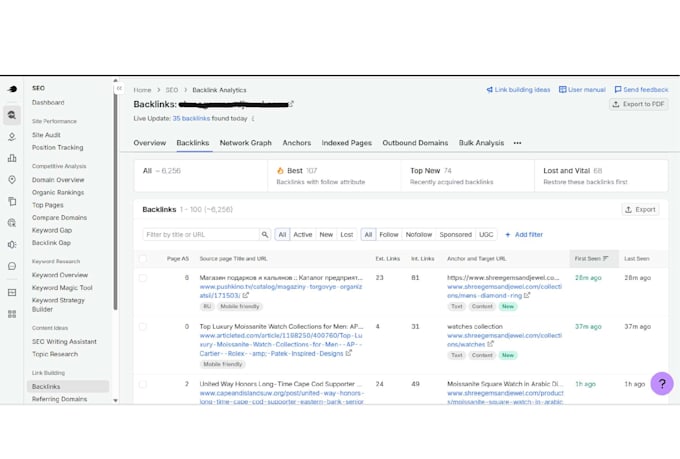Screen dimensions: 680x459
Task: Open the Add filter dropdown
Action: pyautogui.click(x=524, y=234)
